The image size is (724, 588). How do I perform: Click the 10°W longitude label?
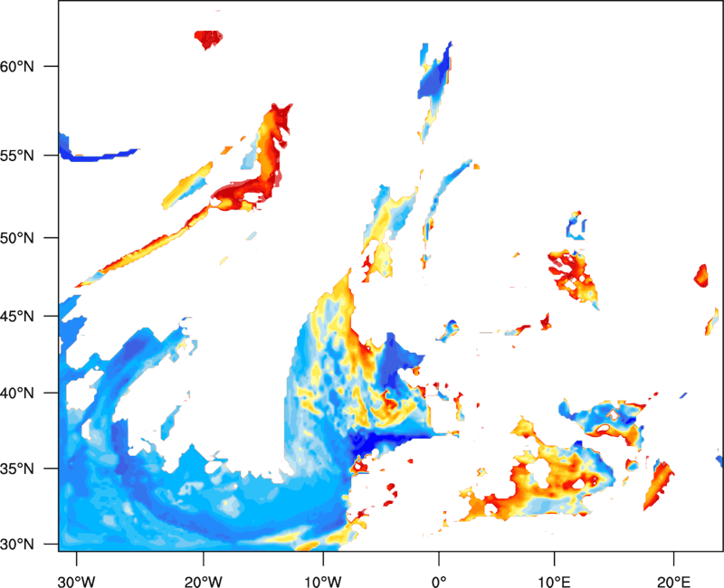(x=323, y=582)
